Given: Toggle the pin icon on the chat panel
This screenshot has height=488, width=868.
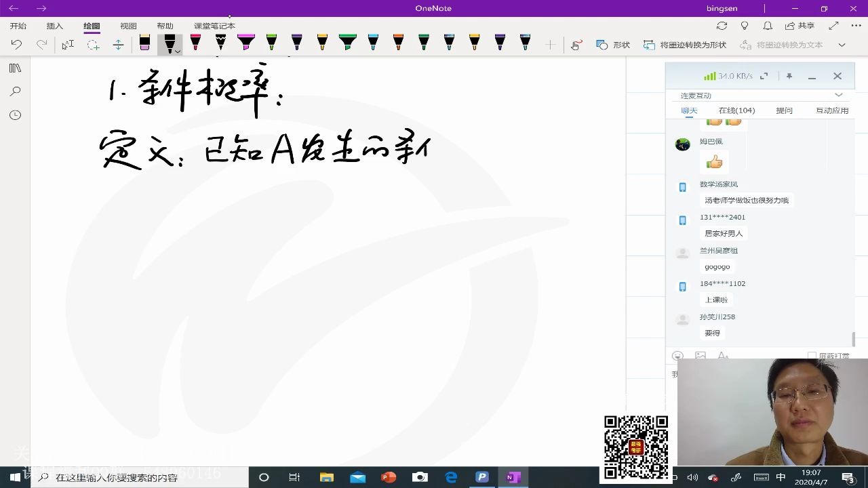Looking at the screenshot, I should tap(789, 76).
